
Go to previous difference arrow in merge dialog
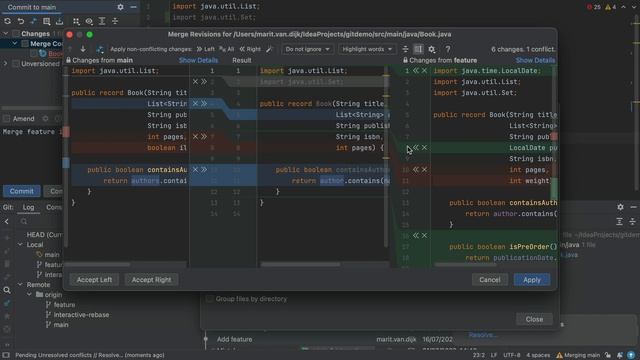[x=70, y=49]
